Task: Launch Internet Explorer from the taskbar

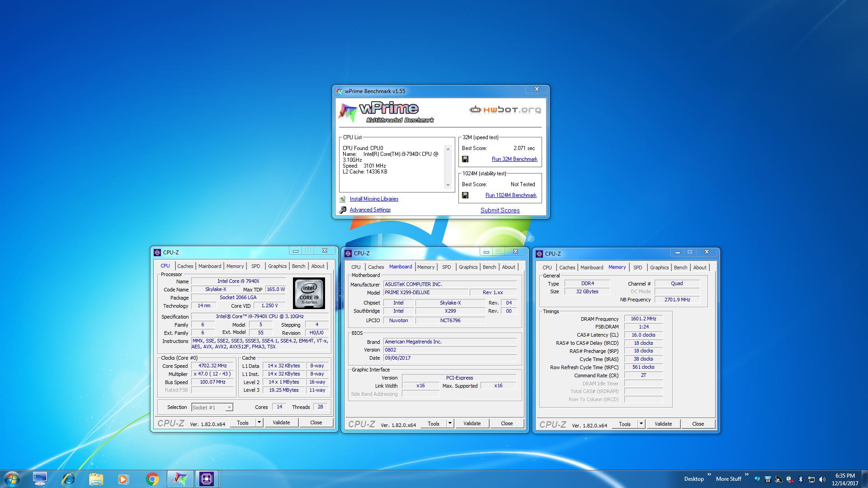Action: (x=69, y=479)
